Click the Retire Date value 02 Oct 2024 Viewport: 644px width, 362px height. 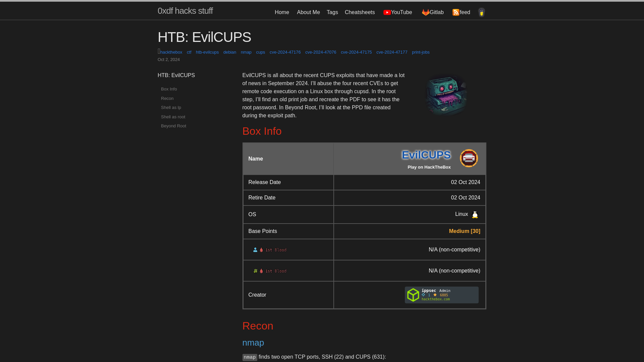tap(465, 198)
